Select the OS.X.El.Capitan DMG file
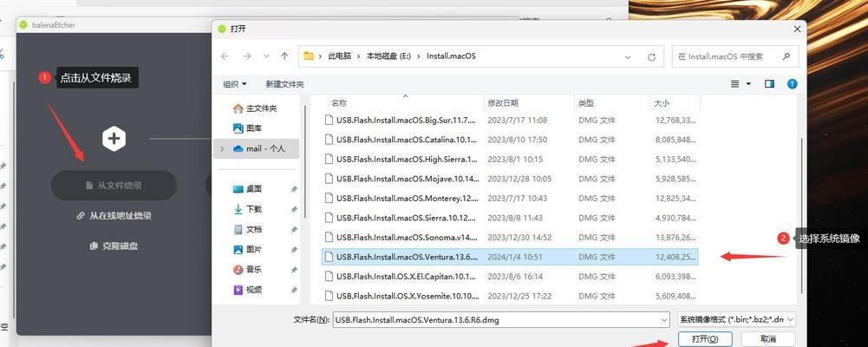 click(510, 276)
